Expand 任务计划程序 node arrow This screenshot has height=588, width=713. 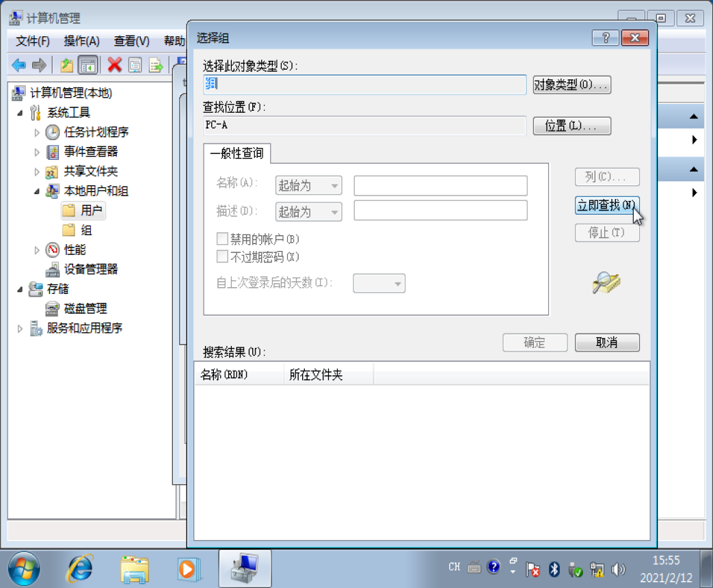pos(37,133)
